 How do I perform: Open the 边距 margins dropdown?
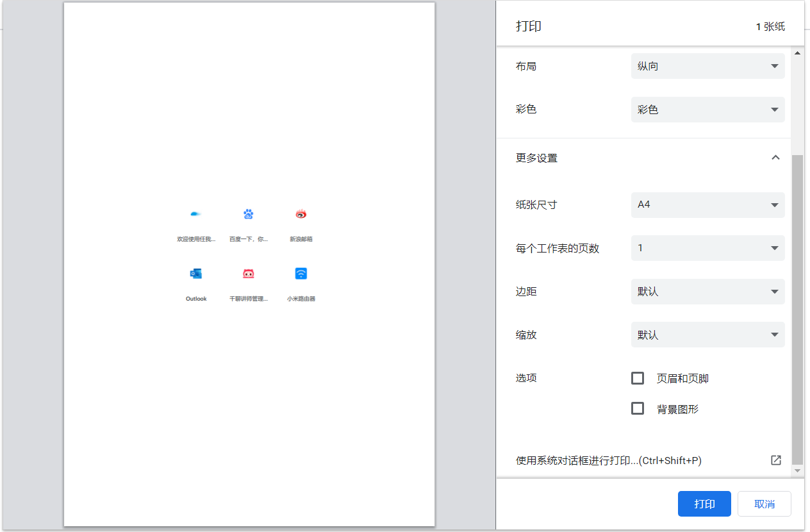(x=707, y=292)
